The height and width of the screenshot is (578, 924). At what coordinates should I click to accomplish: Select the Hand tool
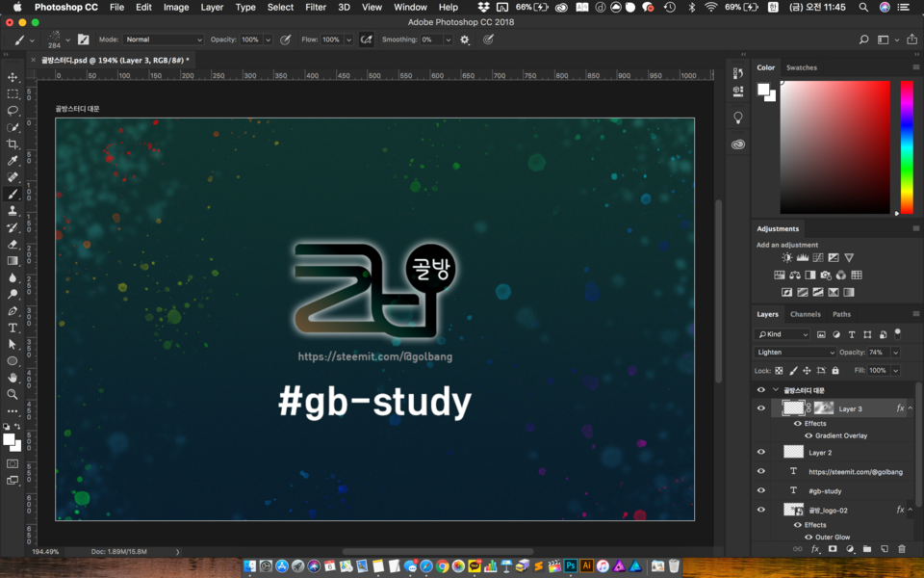pos(13,378)
